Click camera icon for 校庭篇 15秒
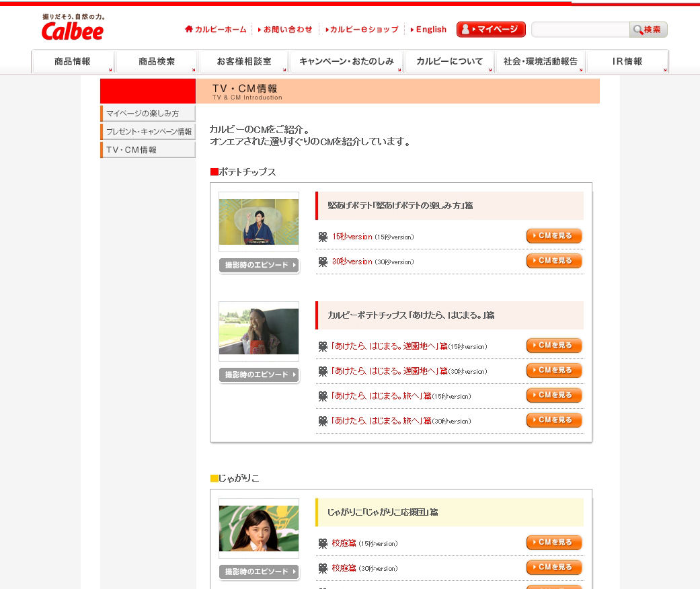The height and width of the screenshot is (589, 700). pos(323,543)
